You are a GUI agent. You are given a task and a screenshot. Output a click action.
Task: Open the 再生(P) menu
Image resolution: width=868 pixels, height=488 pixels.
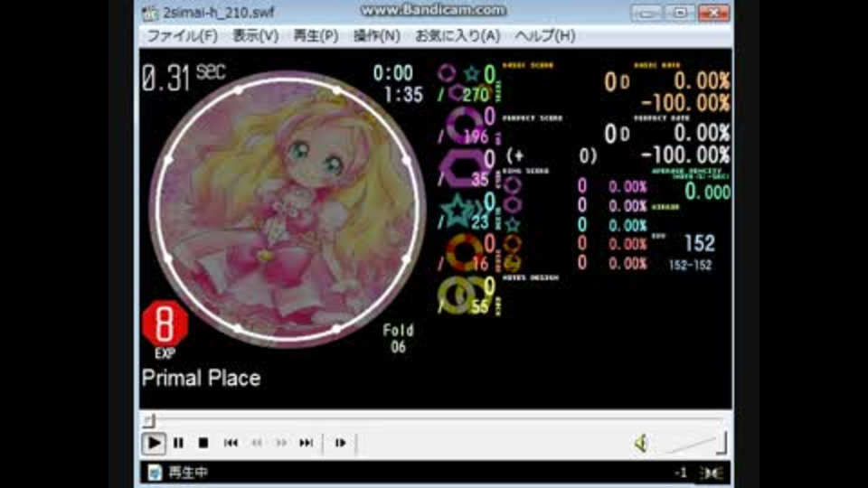coord(316,36)
